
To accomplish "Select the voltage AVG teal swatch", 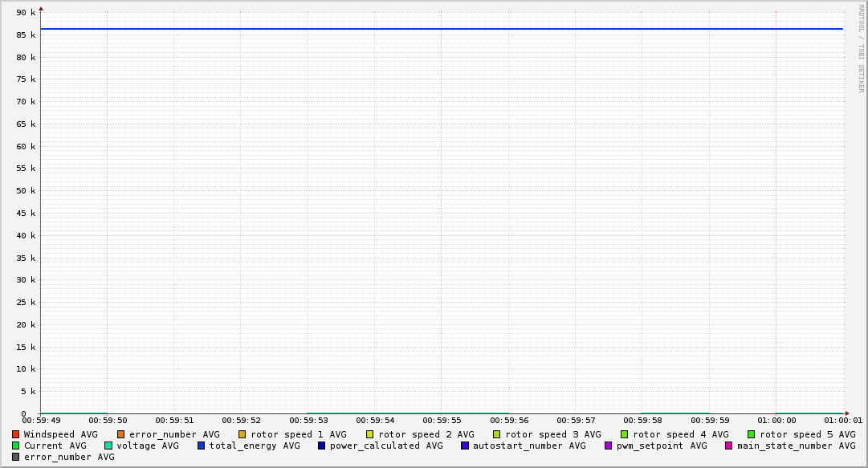I will coord(108,446).
